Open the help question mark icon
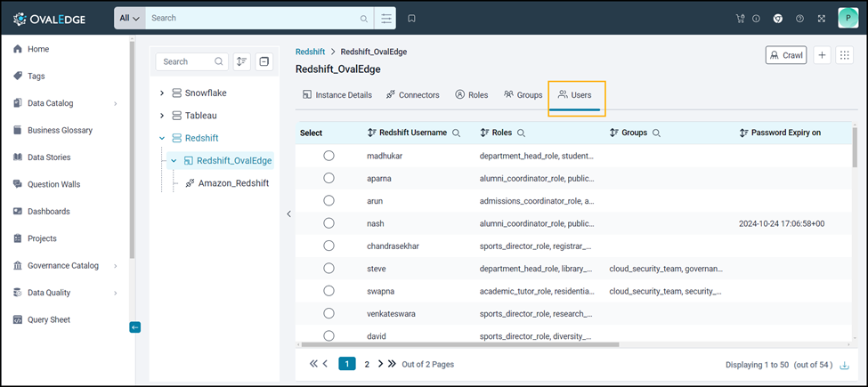The height and width of the screenshot is (387, 868). 800,19
